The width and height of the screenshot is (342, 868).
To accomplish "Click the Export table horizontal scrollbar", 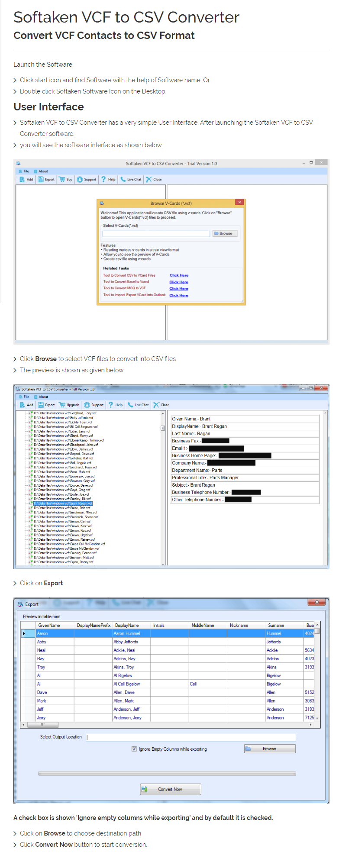I will [x=168, y=725].
